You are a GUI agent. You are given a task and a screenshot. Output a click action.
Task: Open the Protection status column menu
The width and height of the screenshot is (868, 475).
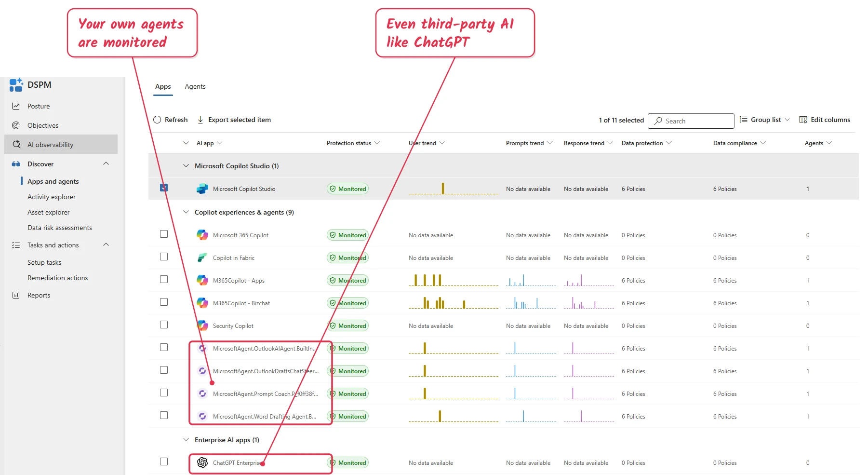tap(377, 143)
